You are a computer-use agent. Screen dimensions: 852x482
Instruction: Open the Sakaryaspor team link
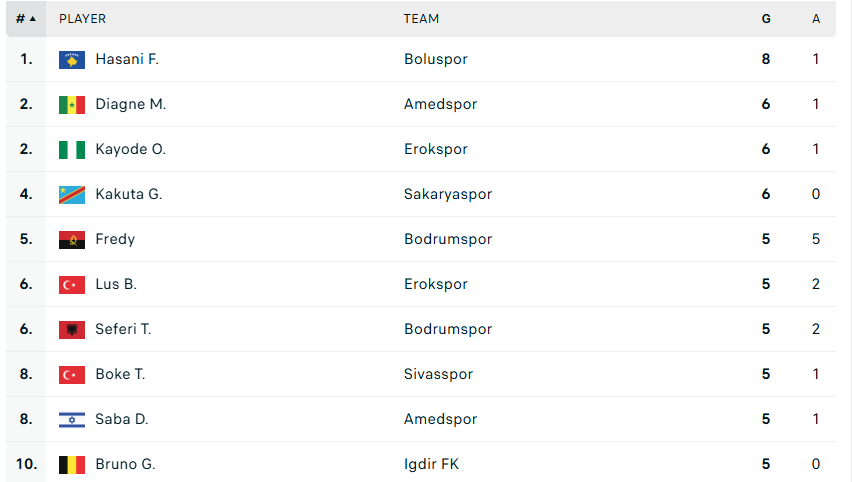click(x=448, y=194)
